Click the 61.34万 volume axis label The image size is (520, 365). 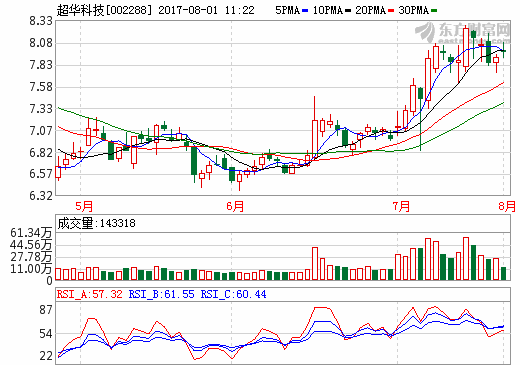pos(31,233)
